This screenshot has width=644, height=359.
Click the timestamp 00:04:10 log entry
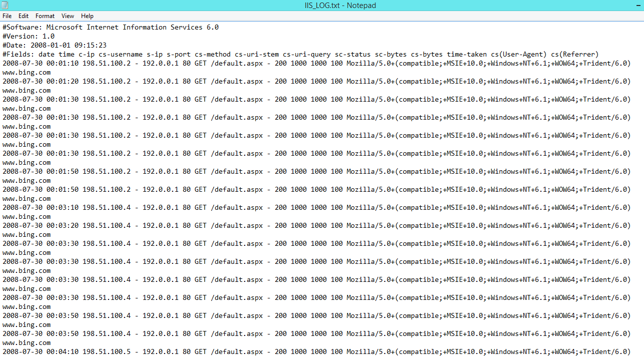point(316,352)
